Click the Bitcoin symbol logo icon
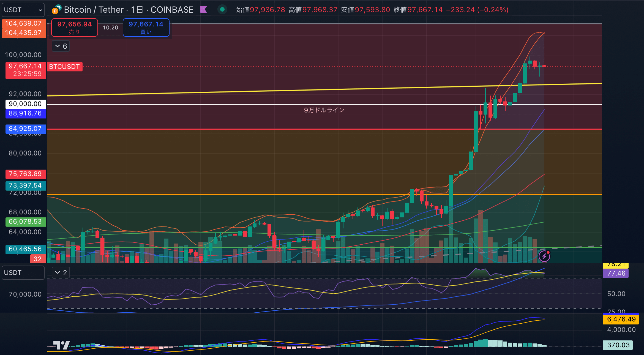The image size is (644, 355). tap(56, 10)
